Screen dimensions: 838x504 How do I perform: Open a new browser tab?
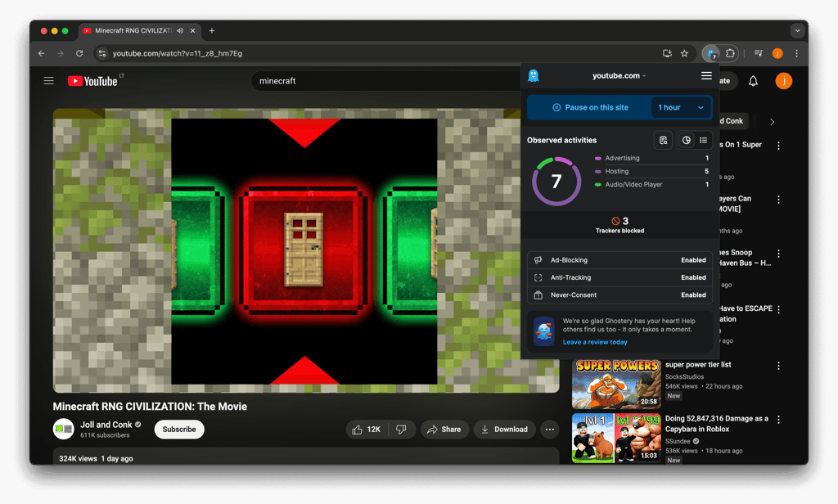click(212, 31)
